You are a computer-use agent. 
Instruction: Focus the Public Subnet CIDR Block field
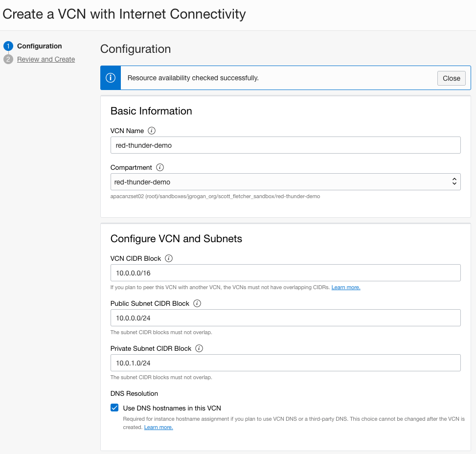point(285,318)
